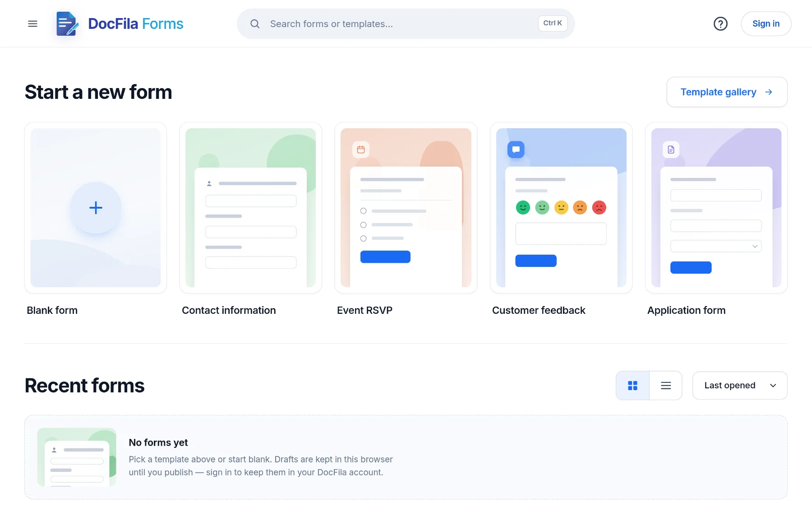Viewport: 812px width, 508px height.
Task: Open the hamburger navigation menu
Action: pos(32,23)
